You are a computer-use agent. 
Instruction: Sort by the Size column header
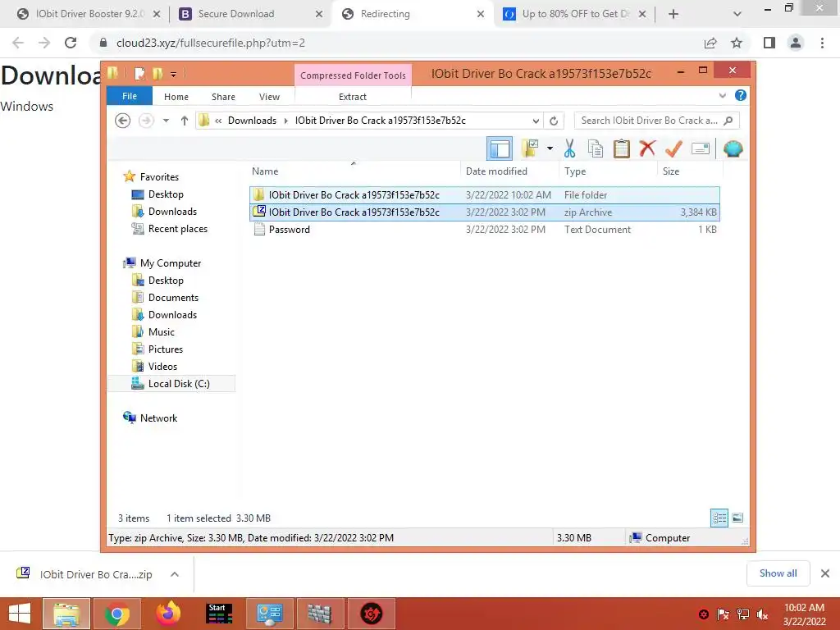pyautogui.click(x=690, y=171)
